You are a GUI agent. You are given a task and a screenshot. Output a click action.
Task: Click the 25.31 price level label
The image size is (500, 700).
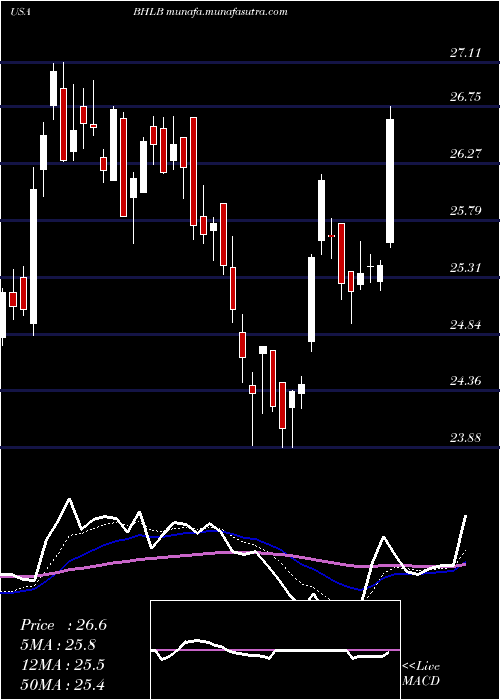click(465, 268)
